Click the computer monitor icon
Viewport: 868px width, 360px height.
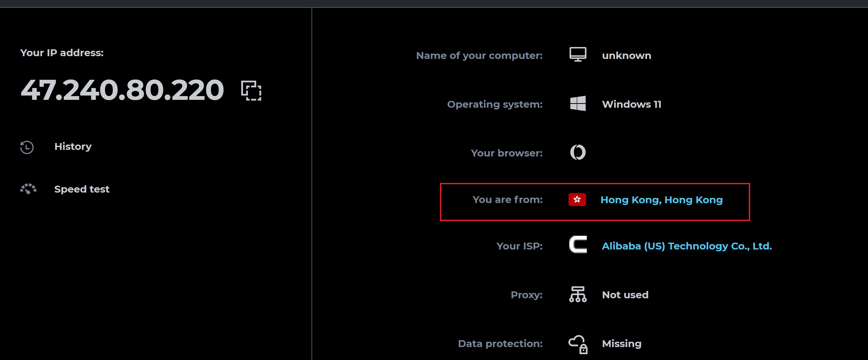(578, 54)
